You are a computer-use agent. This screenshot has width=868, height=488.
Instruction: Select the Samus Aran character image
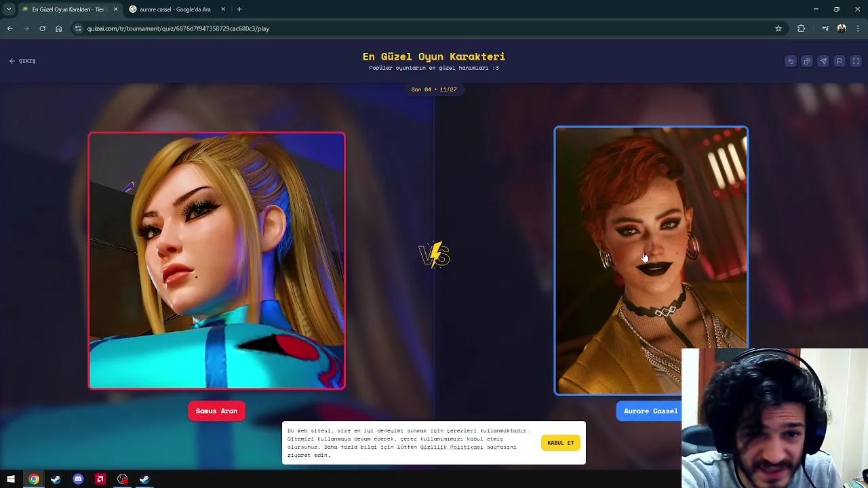(x=216, y=260)
